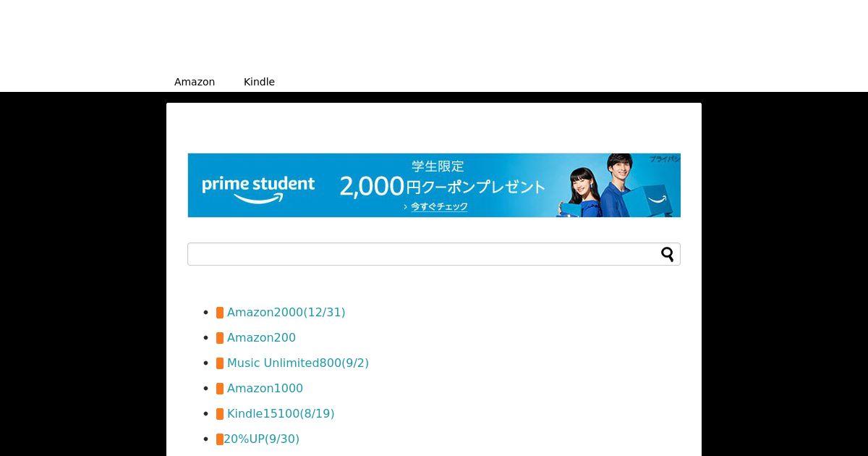Click the プライバシー label on banner corner

[x=664, y=159]
